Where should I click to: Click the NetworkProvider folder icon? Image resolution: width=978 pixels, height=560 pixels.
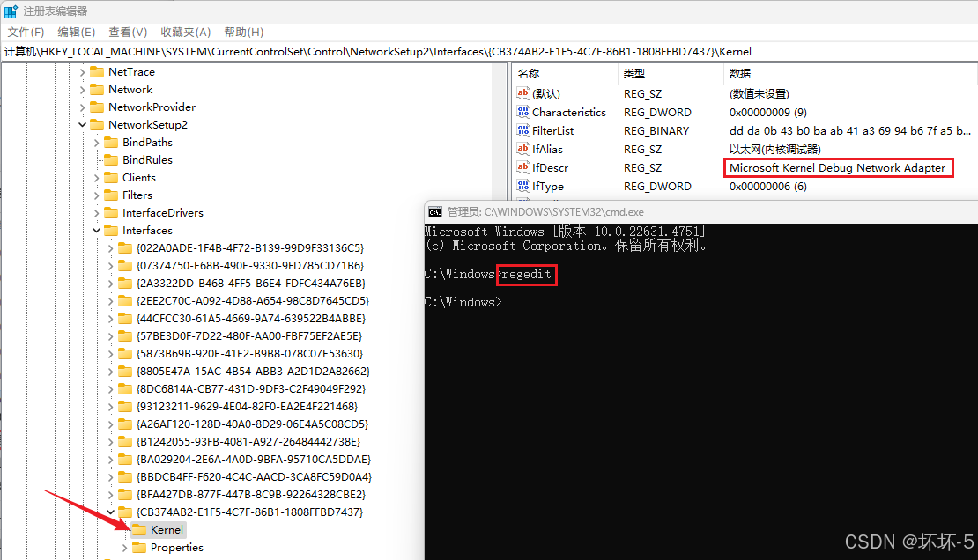click(x=97, y=107)
